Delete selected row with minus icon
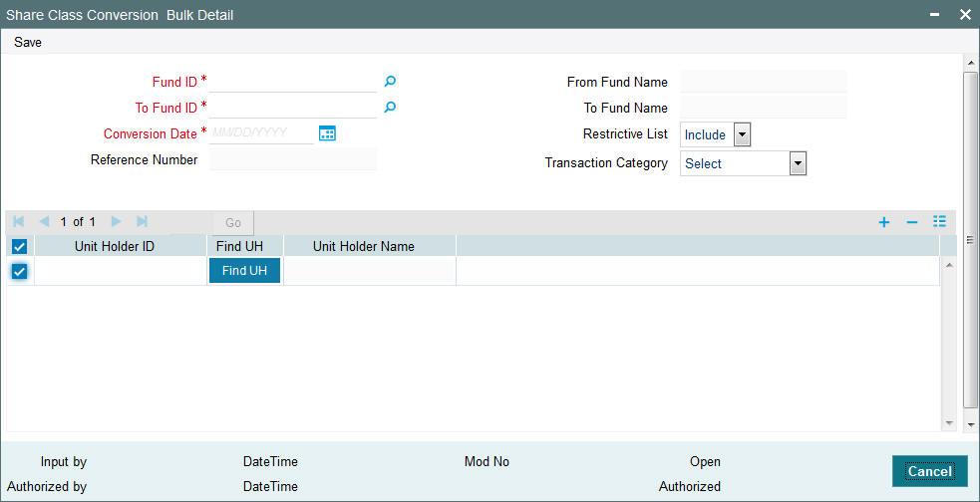Screen dimensions: 980x502 [x=912, y=222]
